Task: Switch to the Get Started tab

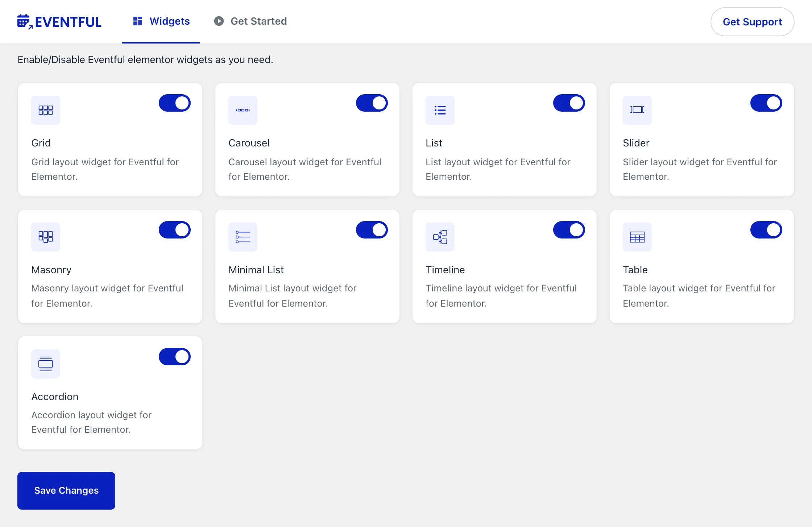Action: coord(250,21)
